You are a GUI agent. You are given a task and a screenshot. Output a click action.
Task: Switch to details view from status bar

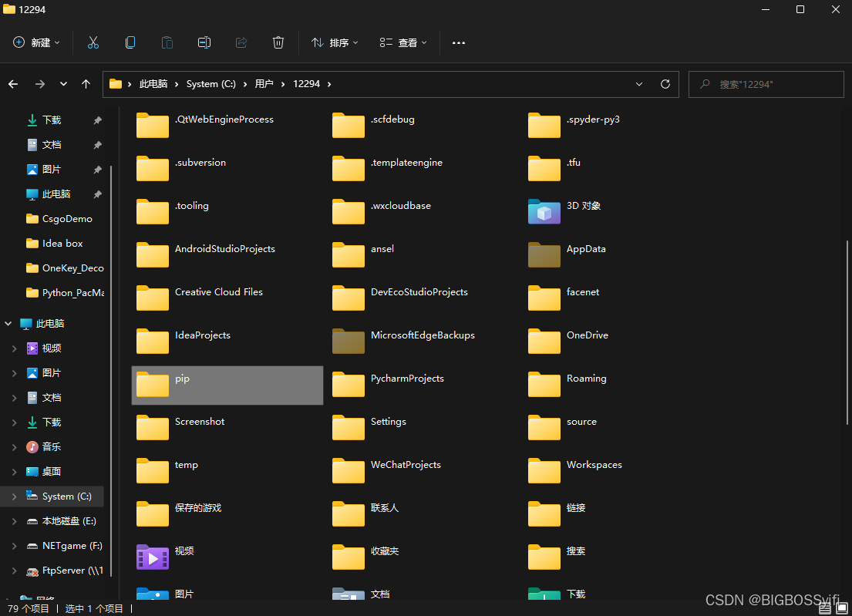(x=824, y=608)
